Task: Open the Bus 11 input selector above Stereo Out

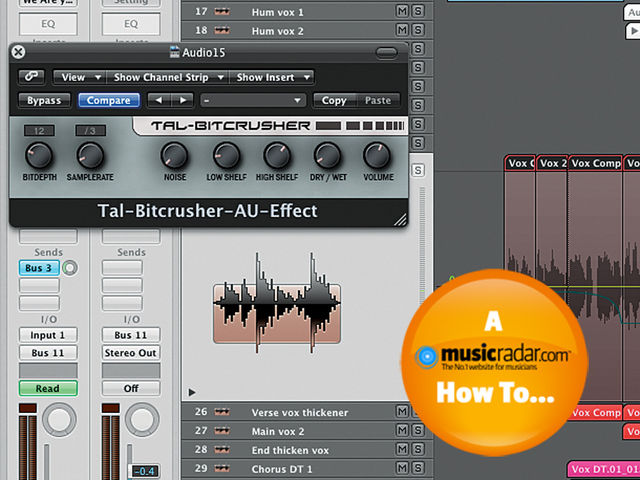Action: pos(131,335)
